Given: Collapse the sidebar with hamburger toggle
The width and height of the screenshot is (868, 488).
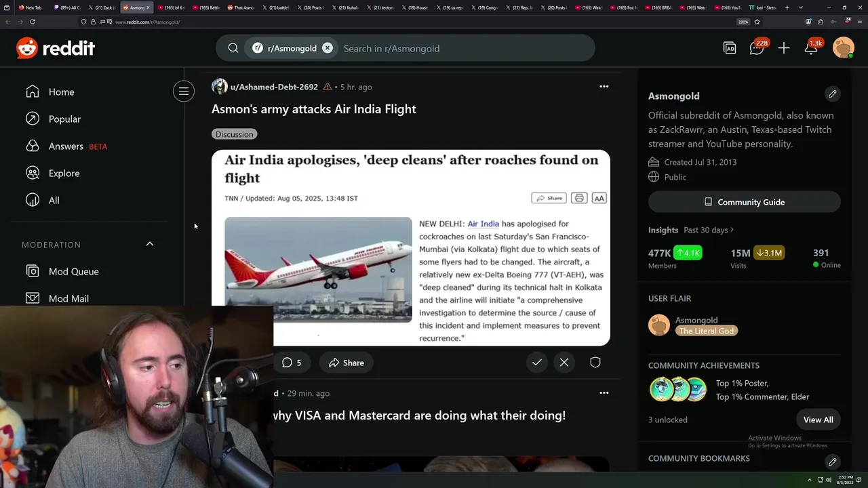Looking at the screenshot, I should click(184, 91).
